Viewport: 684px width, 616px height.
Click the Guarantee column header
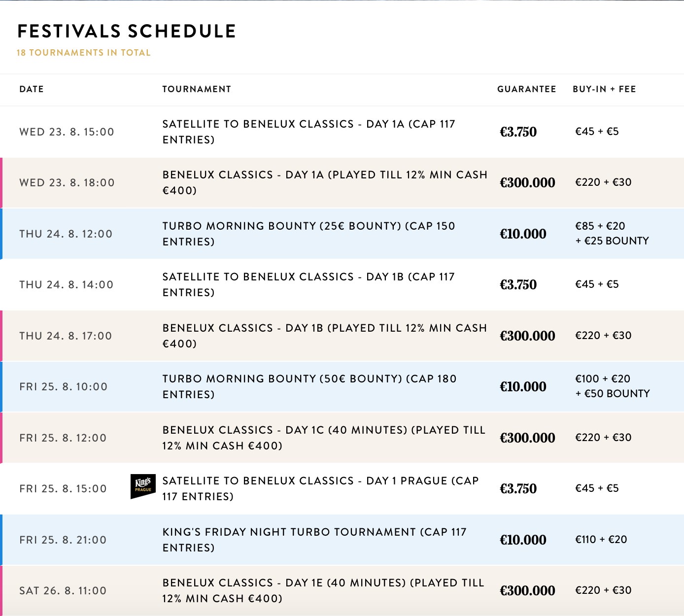pos(526,89)
